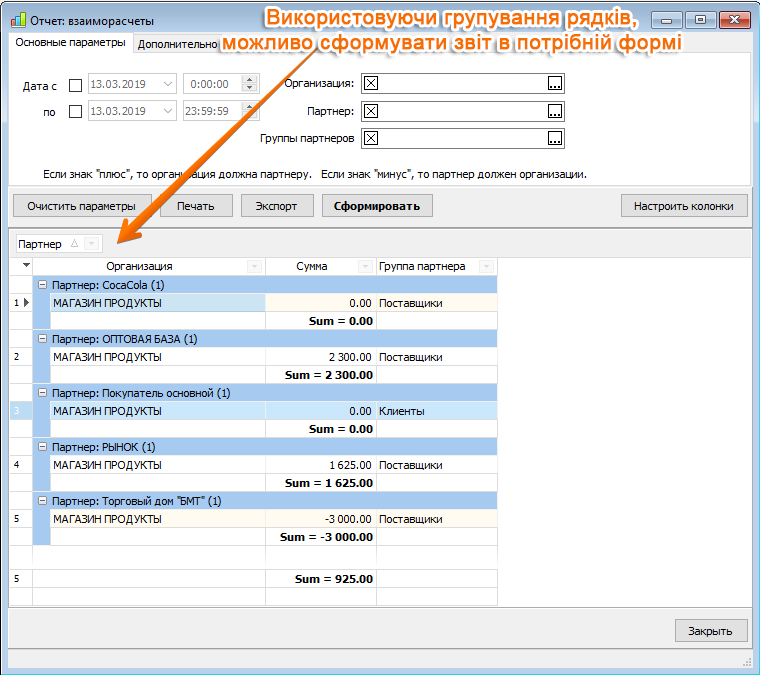Collapse the 'Партнер: РЫНОК' group
This screenshot has width=760, height=675.
click(43, 446)
